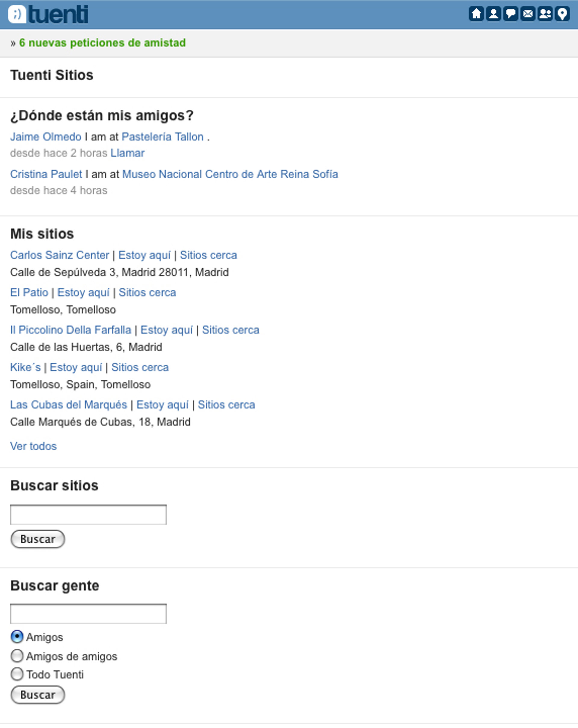Open the 6 nuevas peticiones de amistad link
This screenshot has height=728, width=578.
click(102, 43)
